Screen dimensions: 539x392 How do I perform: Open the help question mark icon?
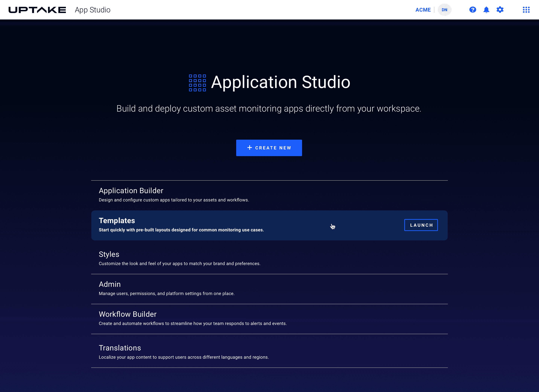click(x=472, y=10)
